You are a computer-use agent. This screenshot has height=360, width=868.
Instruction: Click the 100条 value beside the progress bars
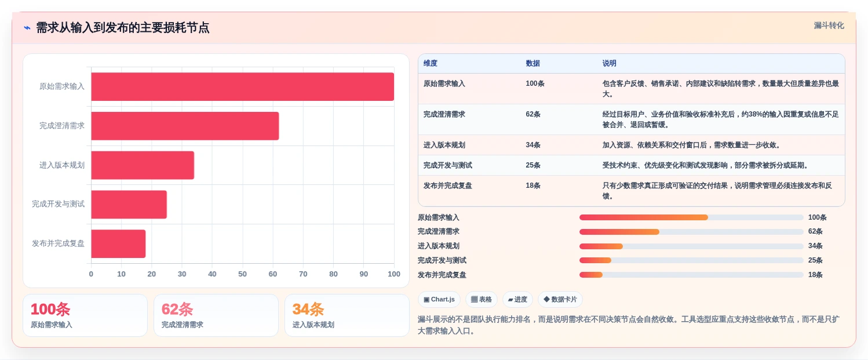coord(818,217)
